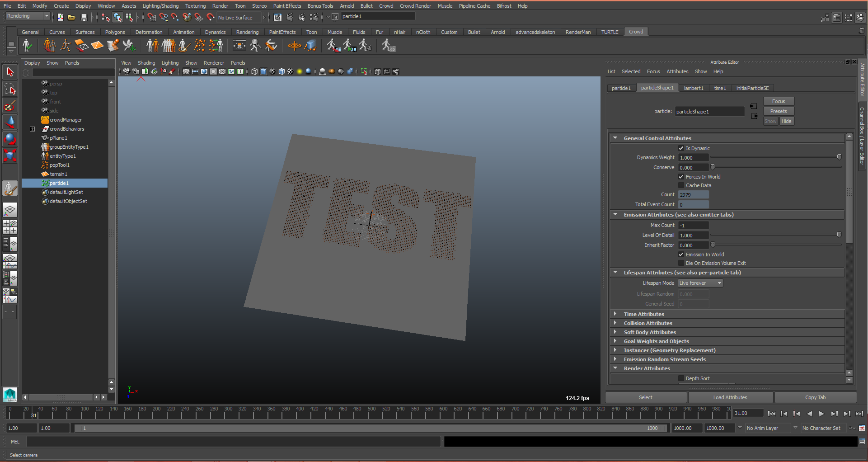The width and height of the screenshot is (868, 462).
Task: Click the go to end of playback range button
Action: click(859, 414)
